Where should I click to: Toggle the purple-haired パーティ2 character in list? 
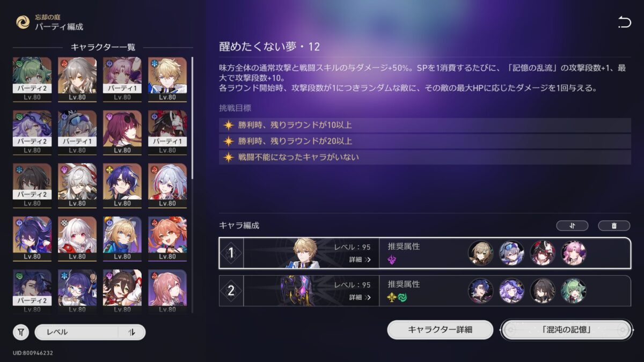pos(32,132)
